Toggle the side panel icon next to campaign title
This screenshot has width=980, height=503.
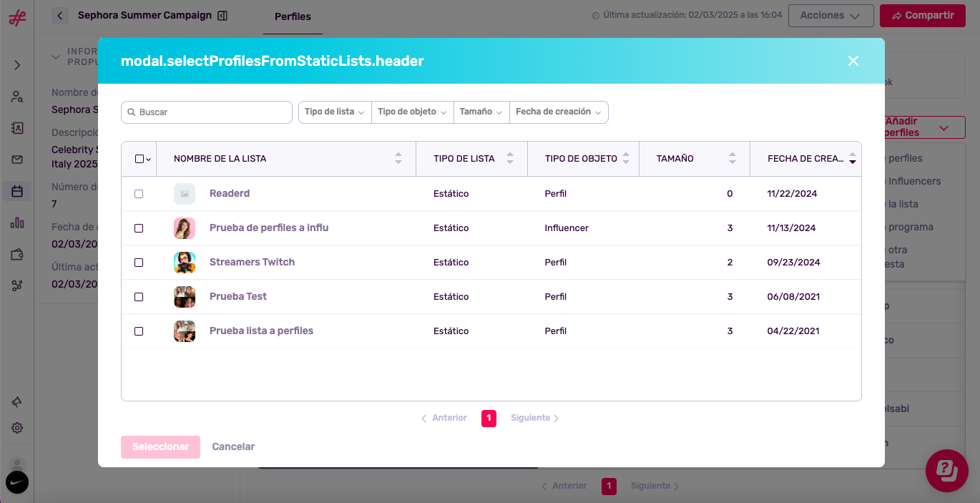[x=222, y=15]
